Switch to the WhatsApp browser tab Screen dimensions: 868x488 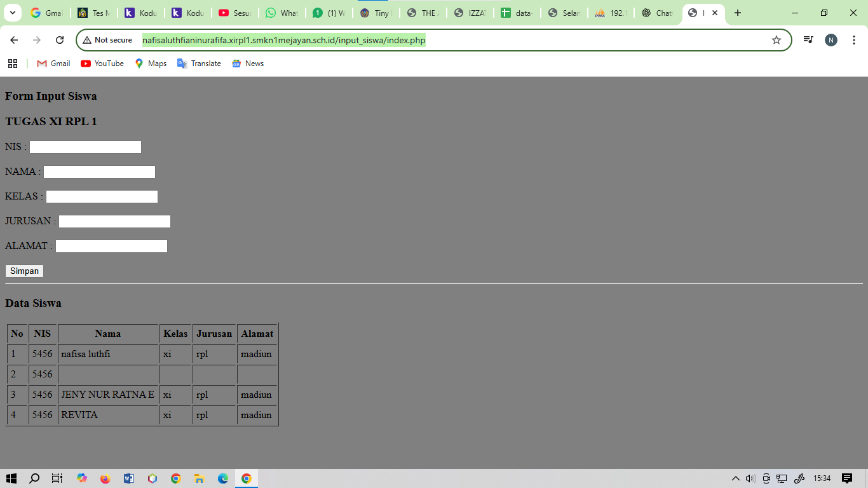[281, 13]
